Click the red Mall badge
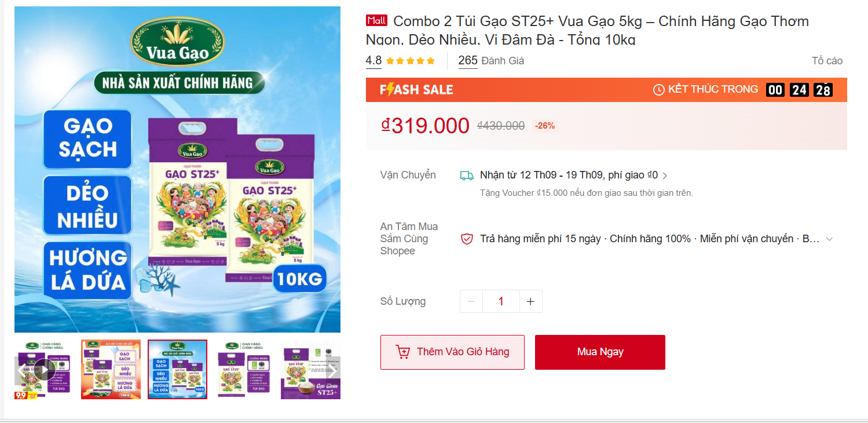The height and width of the screenshot is (423, 868). pyautogui.click(x=376, y=20)
